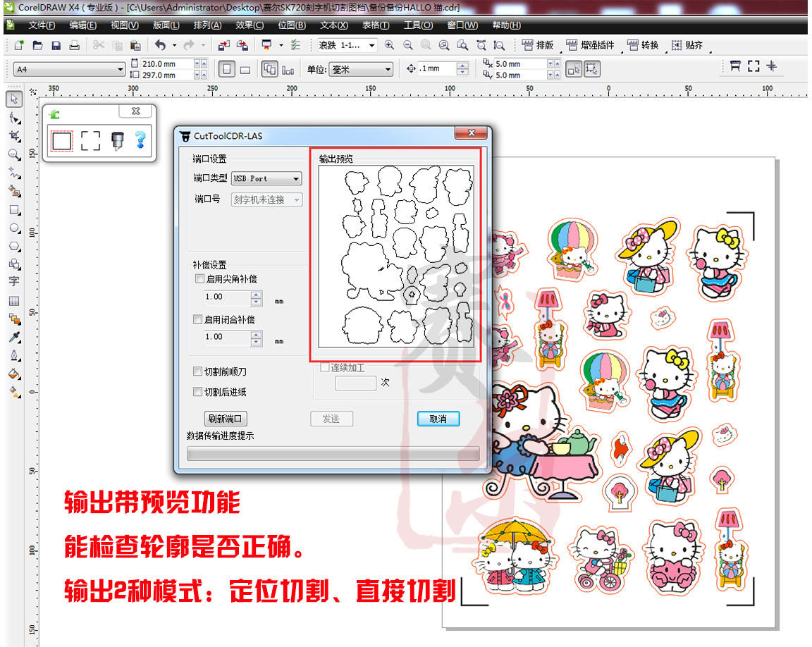Screen dimensions: 812x647
Task: Toggle the 连续加工 checkbox
Action: (x=325, y=367)
